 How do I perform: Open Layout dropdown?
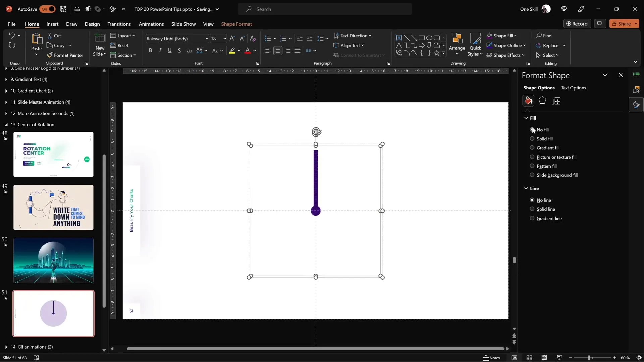122,36
